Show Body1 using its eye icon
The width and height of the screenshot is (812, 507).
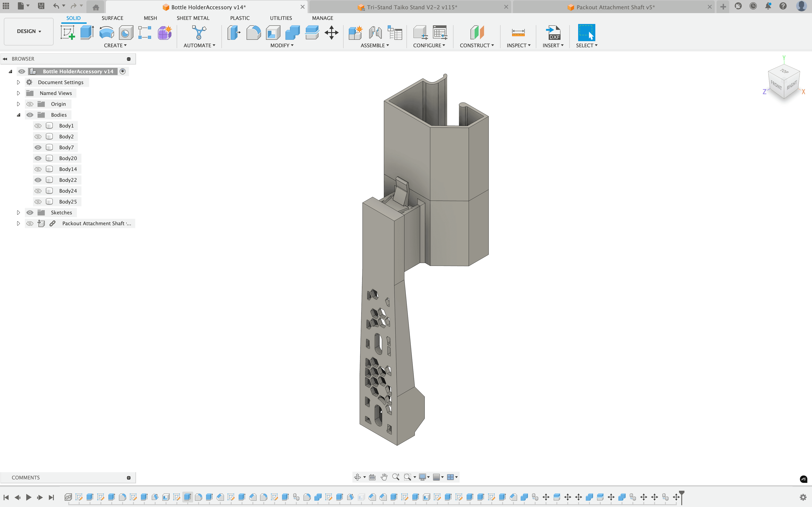[38, 126]
